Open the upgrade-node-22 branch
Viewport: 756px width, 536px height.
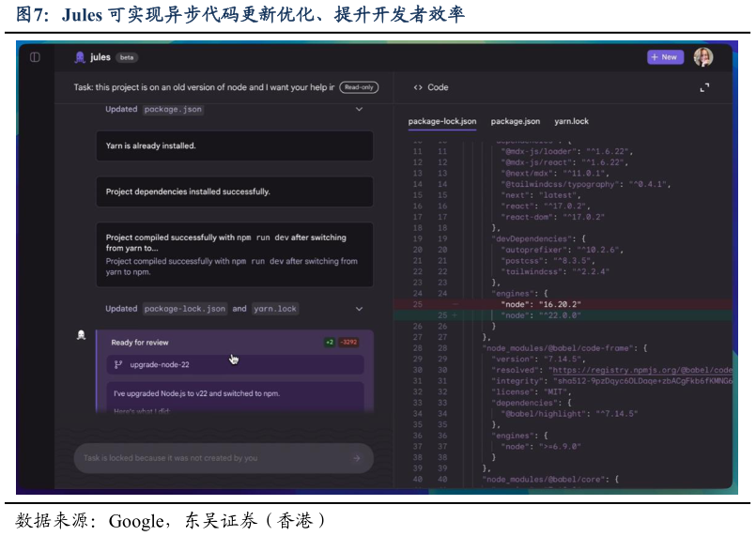click(236, 365)
